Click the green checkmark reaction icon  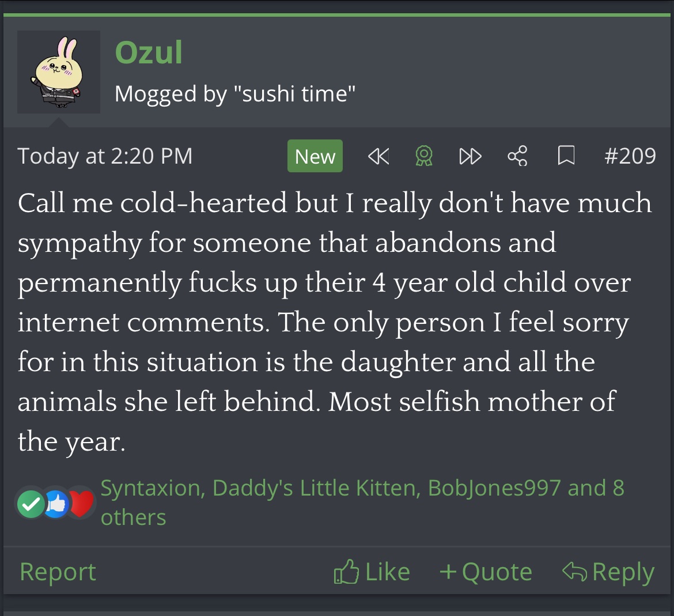tap(31, 504)
